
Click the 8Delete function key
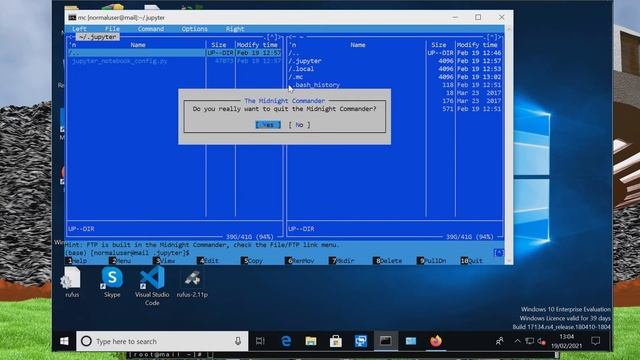point(388,260)
